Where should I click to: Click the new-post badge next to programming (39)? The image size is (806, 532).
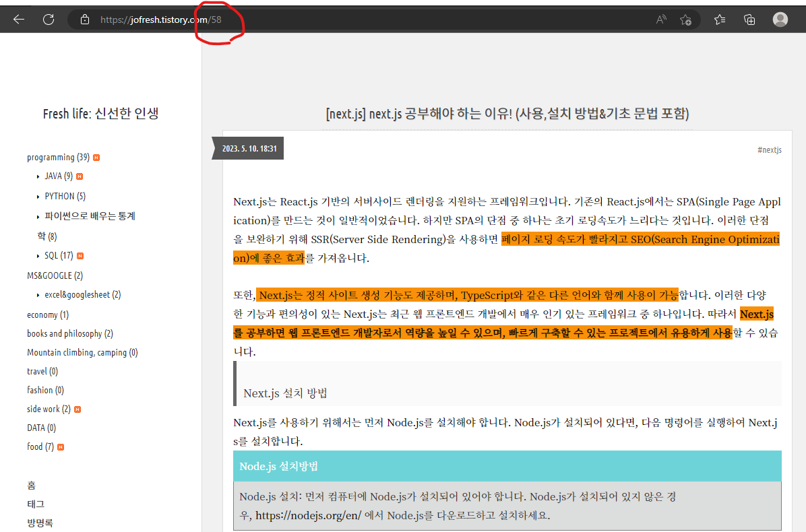(x=96, y=158)
